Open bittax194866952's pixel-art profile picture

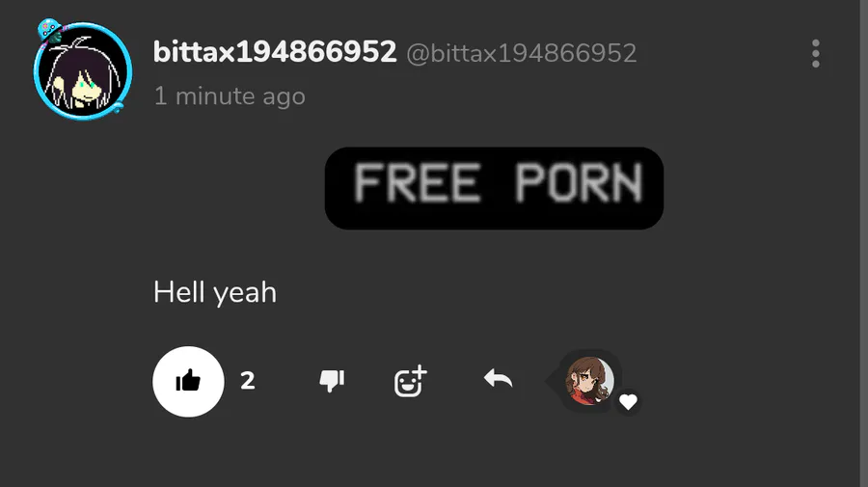coord(83,70)
